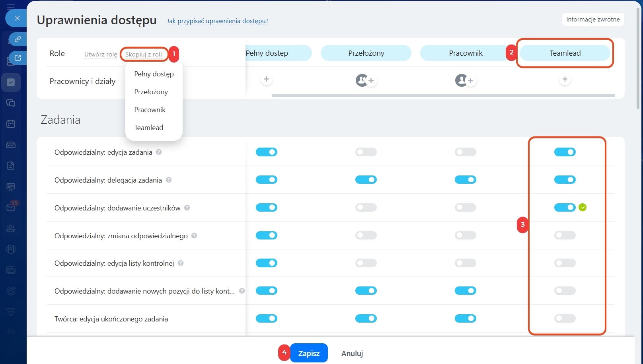This screenshot has height=364, width=643.
Task: Open 'Jak przypisać uprawnienia dostępu?' link
Action: (x=217, y=21)
